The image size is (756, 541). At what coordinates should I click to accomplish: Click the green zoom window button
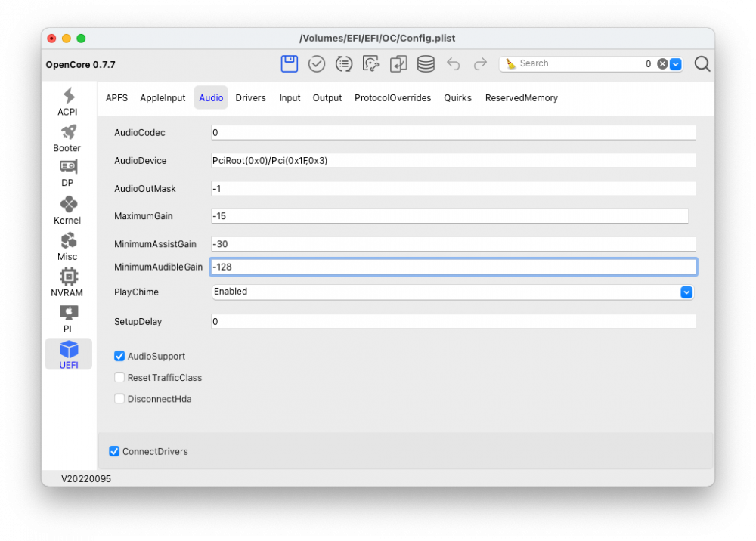[x=81, y=38]
